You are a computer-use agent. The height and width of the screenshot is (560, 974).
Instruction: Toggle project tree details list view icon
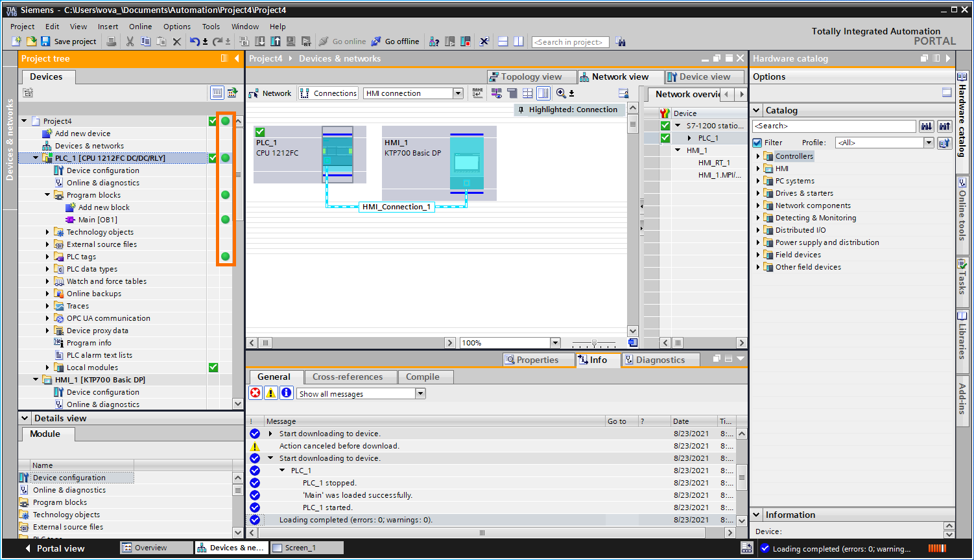(218, 93)
